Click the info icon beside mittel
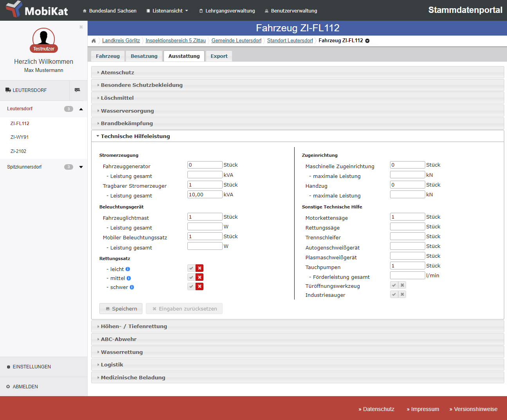 [129, 278]
